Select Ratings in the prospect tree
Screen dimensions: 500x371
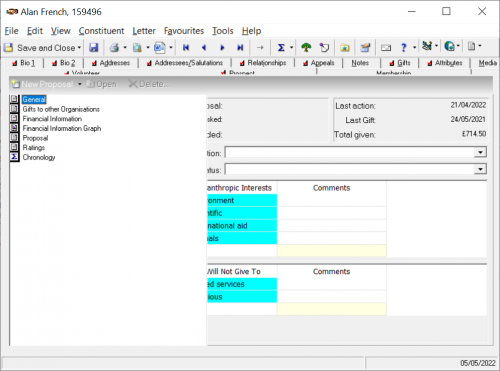point(33,147)
